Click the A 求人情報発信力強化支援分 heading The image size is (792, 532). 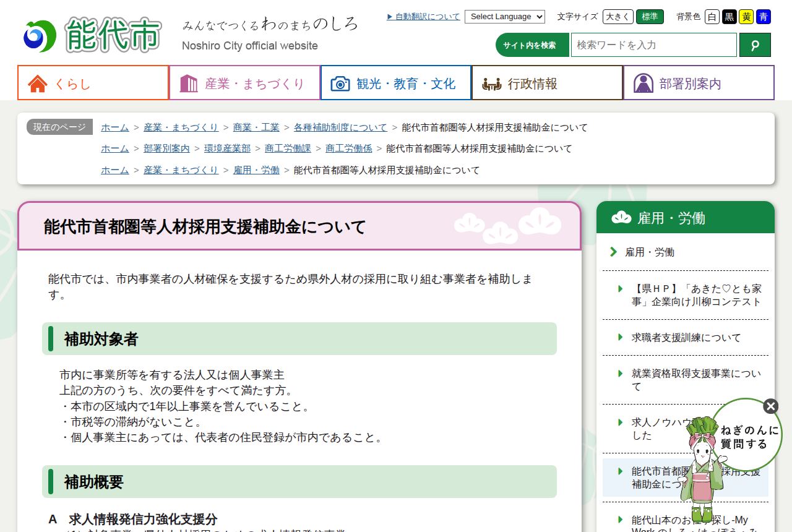[133, 520]
